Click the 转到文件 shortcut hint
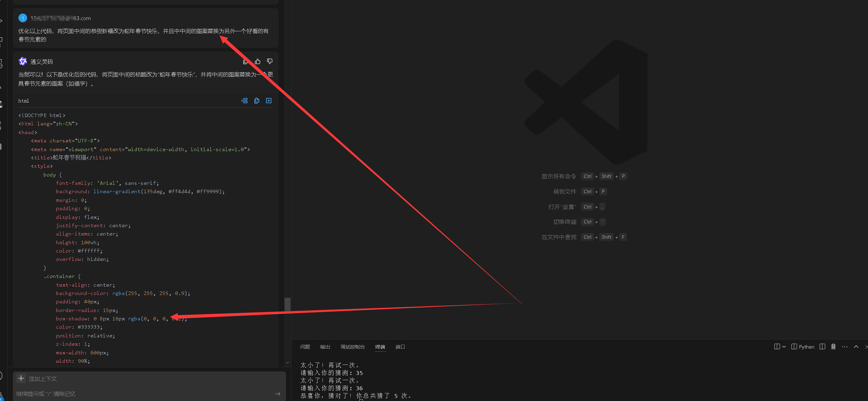The image size is (868, 401). point(580,191)
